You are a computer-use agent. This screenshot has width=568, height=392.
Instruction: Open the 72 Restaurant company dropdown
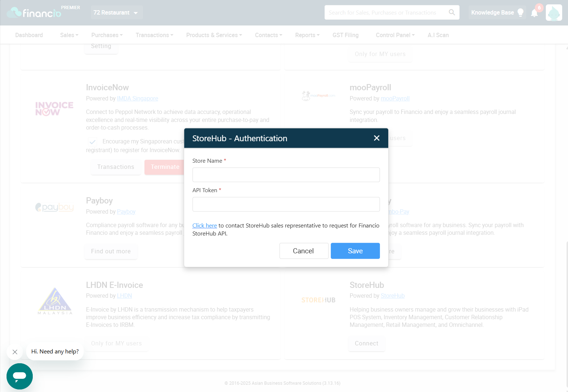117,12
